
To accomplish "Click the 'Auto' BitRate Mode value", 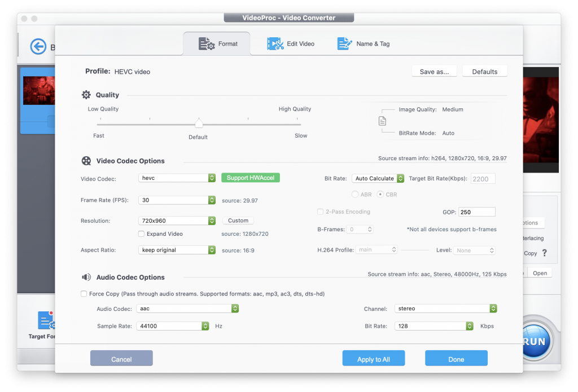I will [x=448, y=133].
